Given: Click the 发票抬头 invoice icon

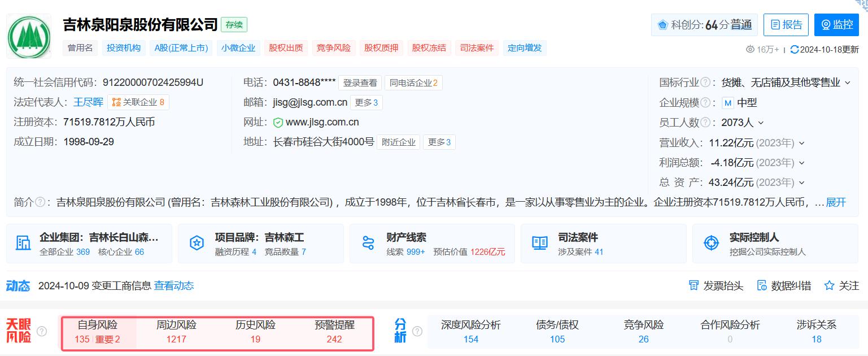Looking at the screenshot, I should 694,285.
